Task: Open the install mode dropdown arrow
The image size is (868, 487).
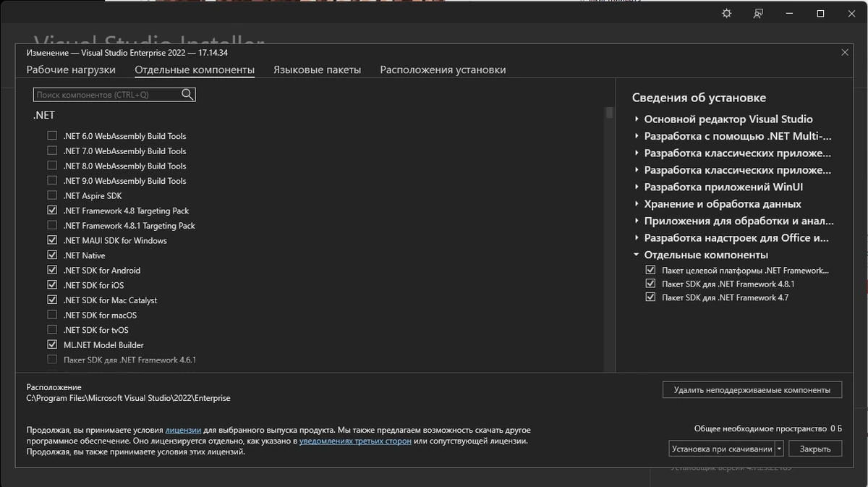Action: 779,449
